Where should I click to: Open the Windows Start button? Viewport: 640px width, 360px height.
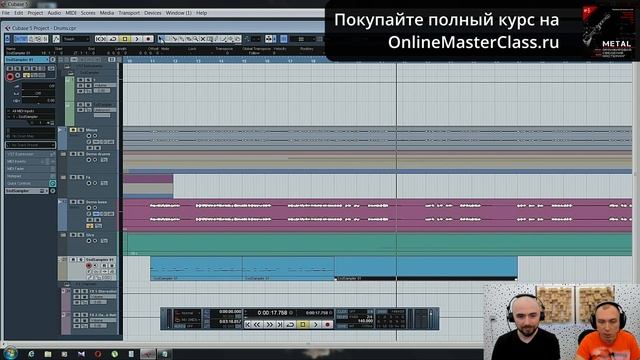(x=10, y=353)
